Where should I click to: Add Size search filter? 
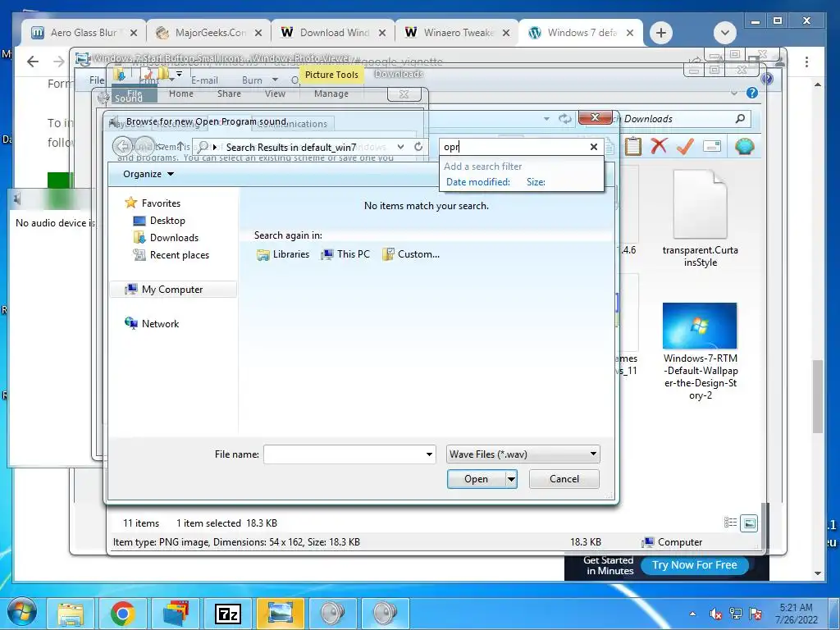click(536, 181)
